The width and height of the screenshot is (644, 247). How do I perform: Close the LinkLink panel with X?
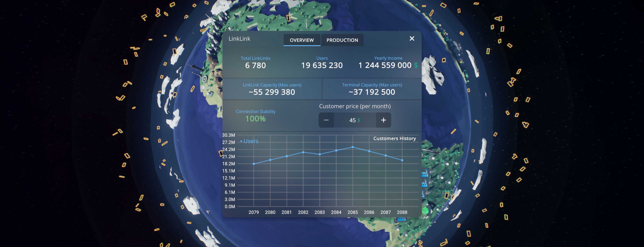coord(412,38)
